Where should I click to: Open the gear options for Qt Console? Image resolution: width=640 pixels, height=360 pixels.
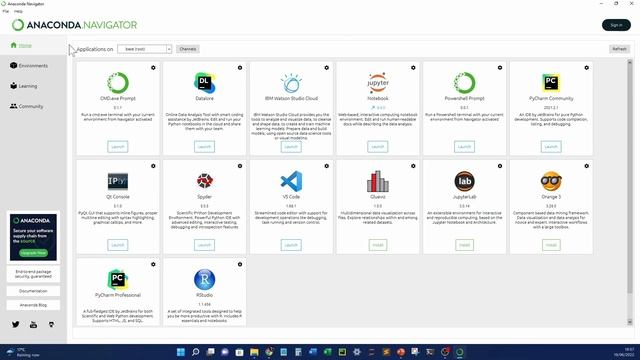(x=153, y=166)
